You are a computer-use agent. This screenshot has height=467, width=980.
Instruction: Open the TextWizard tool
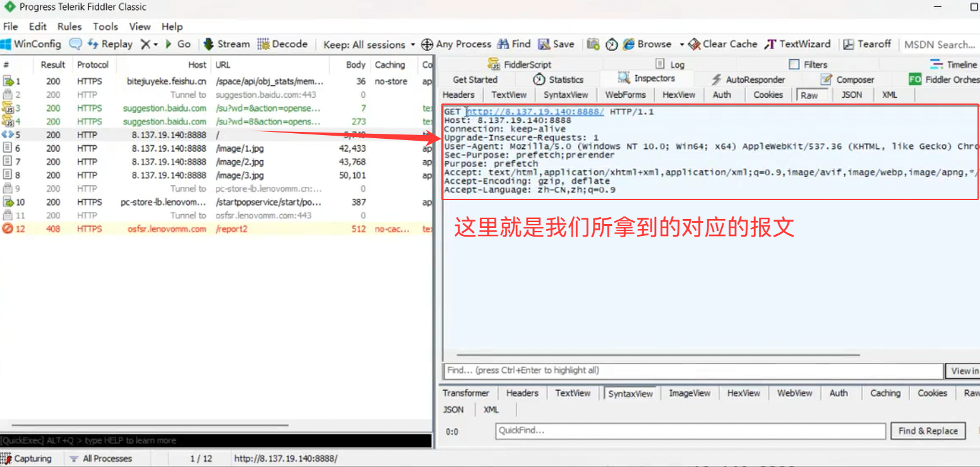[798, 44]
